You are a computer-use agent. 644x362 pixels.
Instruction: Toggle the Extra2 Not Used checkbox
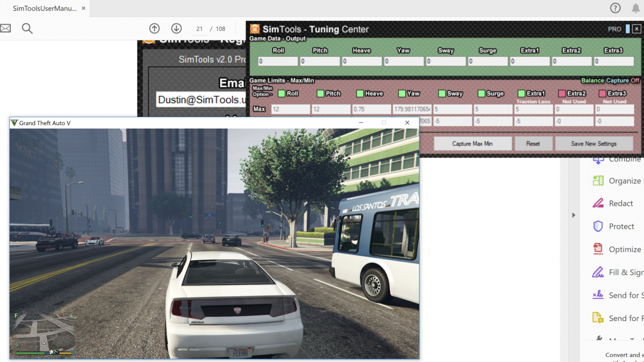point(562,93)
